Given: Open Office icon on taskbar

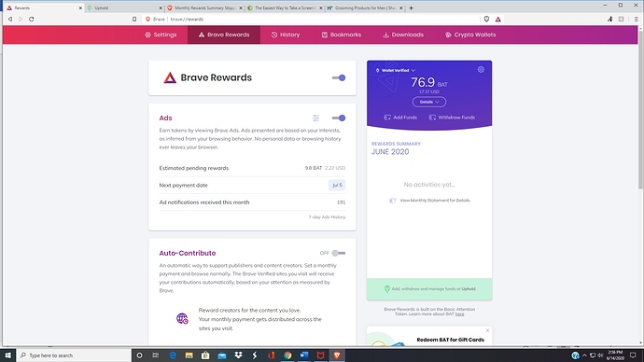Looking at the screenshot, I should [x=271, y=355].
